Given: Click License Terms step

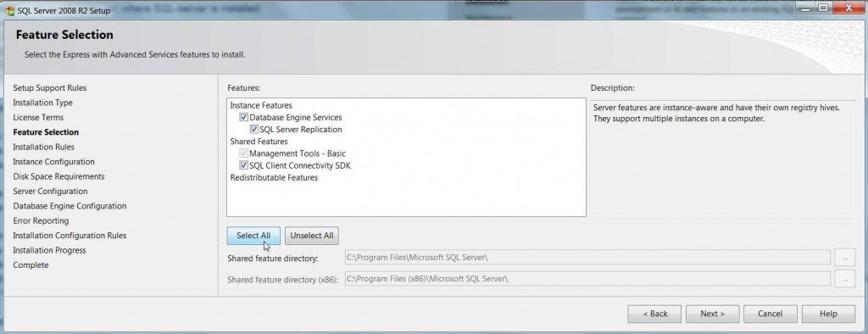Looking at the screenshot, I should [x=38, y=118].
